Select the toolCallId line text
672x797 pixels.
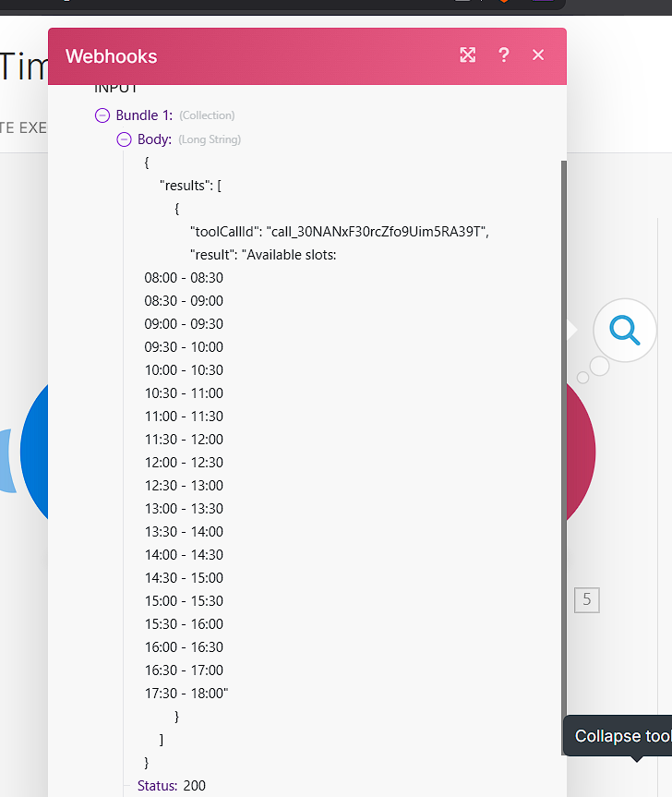click(340, 232)
